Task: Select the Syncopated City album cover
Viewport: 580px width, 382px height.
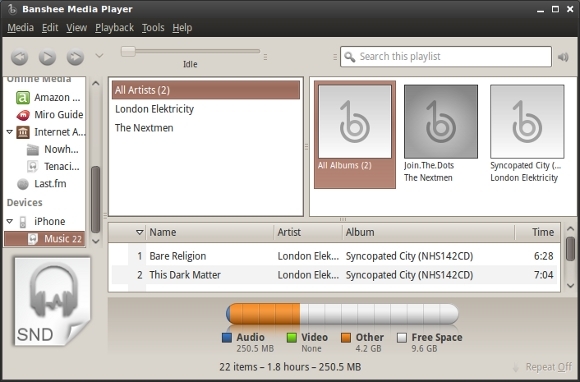Action: pyautogui.click(x=527, y=122)
